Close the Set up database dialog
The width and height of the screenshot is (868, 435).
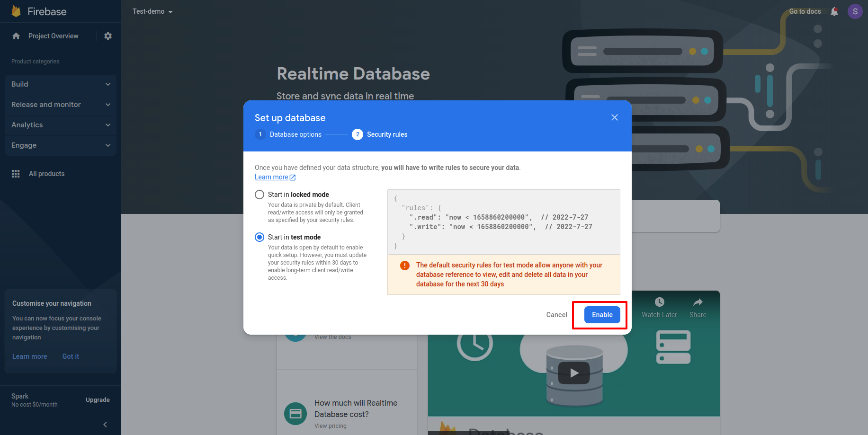[x=614, y=117]
